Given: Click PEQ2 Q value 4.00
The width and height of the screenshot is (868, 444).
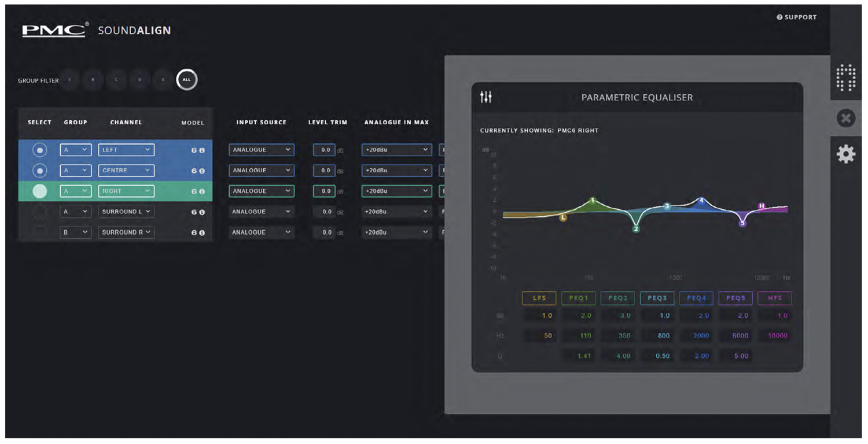Looking at the screenshot, I should pos(618,356).
